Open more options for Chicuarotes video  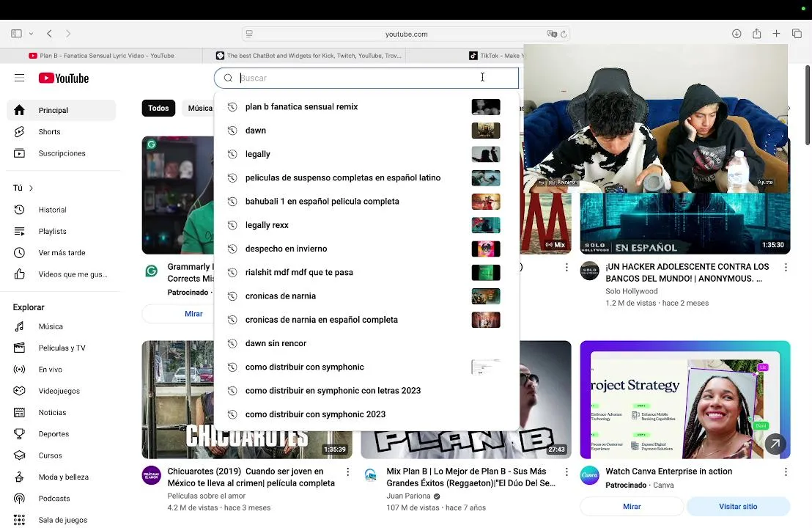[x=348, y=472]
